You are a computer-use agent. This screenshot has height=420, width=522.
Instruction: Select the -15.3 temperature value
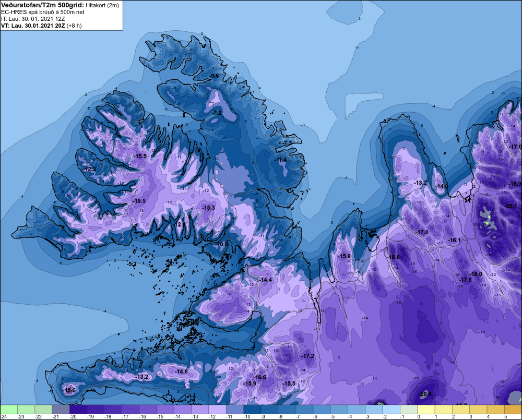pyautogui.click(x=208, y=208)
